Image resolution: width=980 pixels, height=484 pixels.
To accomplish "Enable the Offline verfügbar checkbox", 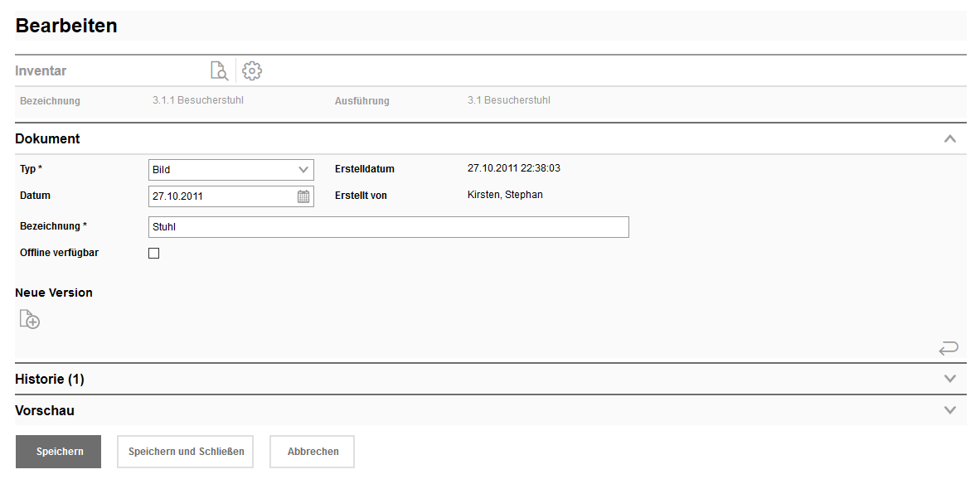I will (x=153, y=253).
